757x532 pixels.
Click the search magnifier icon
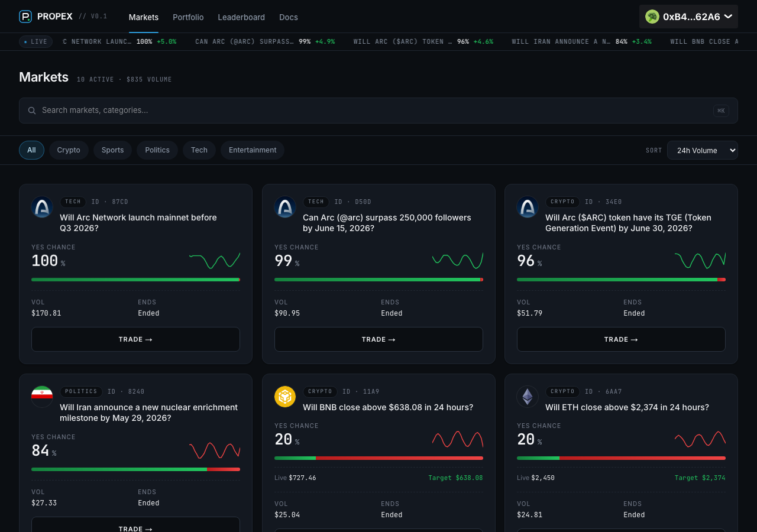coord(32,111)
